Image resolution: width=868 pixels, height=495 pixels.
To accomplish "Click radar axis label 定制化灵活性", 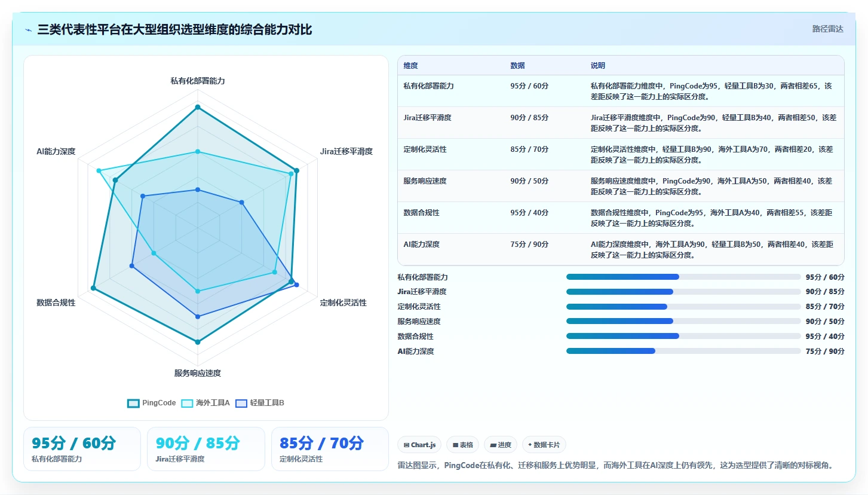I will click(x=343, y=302).
